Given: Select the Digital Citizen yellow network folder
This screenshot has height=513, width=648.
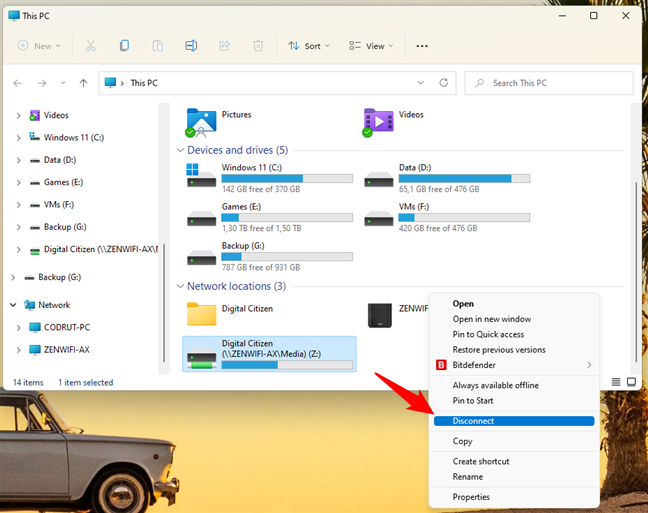Looking at the screenshot, I should coord(201,314).
